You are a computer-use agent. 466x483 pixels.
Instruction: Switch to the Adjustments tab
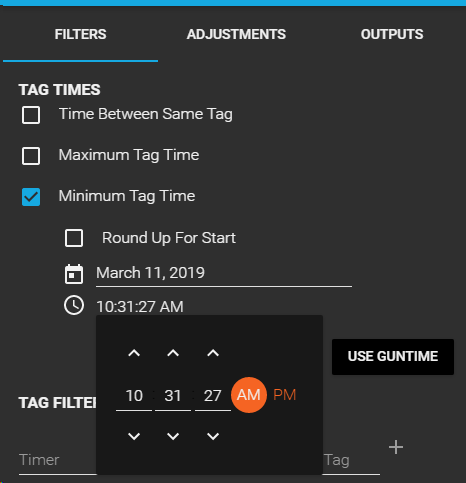pyautogui.click(x=236, y=34)
